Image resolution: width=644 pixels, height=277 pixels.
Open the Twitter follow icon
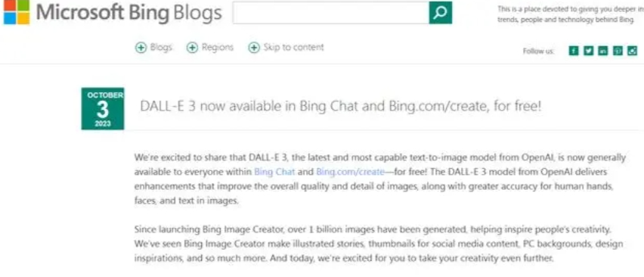coord(589,51)
